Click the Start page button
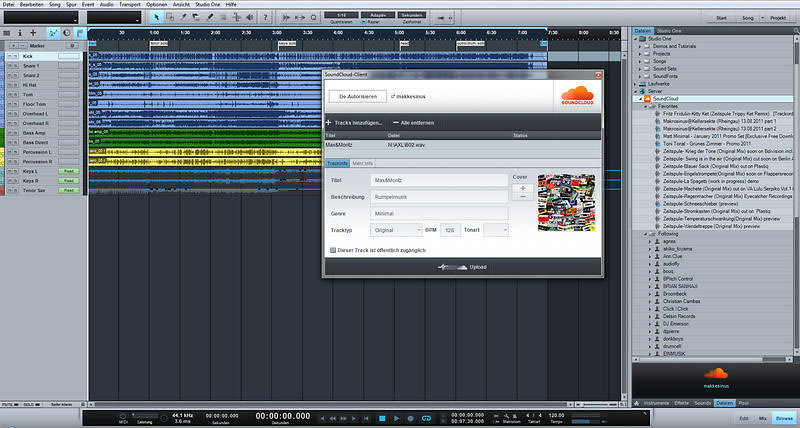The width and height of the screenshot is (800, 428). click(721, 18)
